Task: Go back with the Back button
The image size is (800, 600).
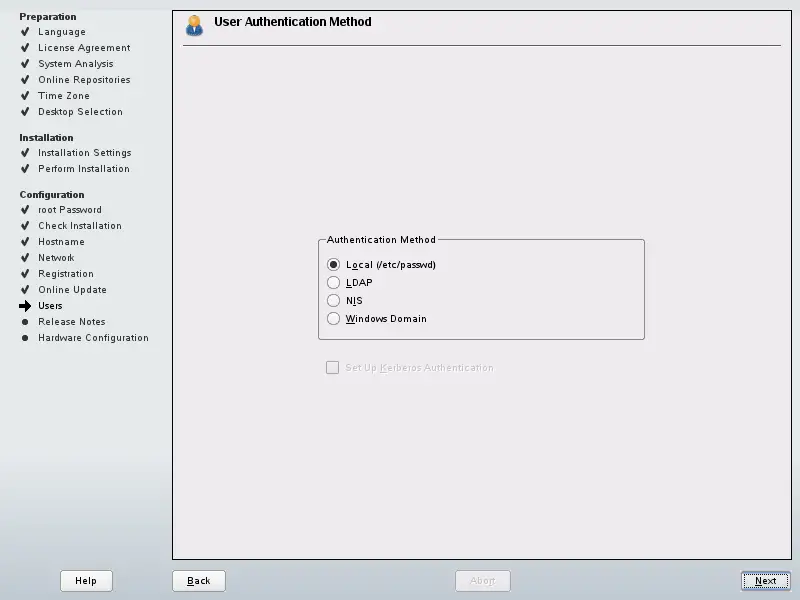Action: point(198,581)
